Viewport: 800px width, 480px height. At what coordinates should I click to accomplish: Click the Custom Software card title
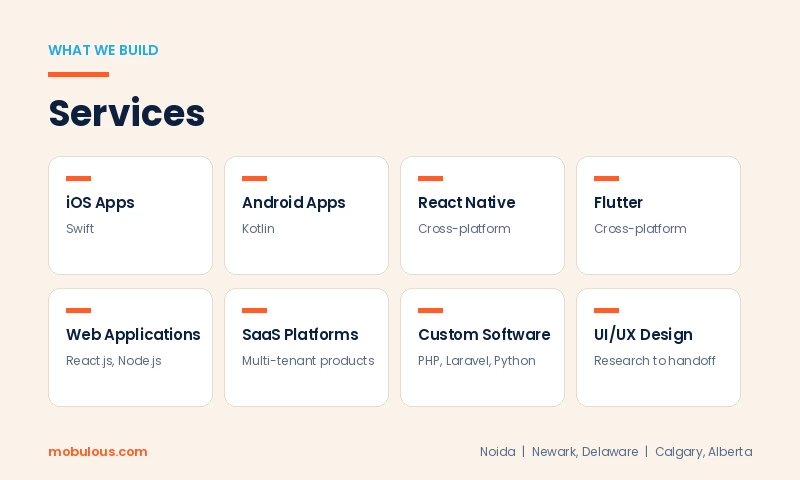coord(484,334)
